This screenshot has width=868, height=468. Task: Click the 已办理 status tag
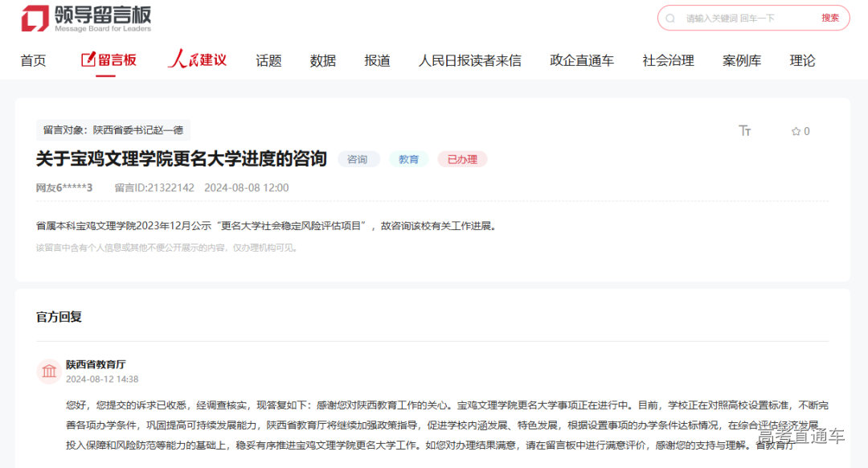click(462, 159)
